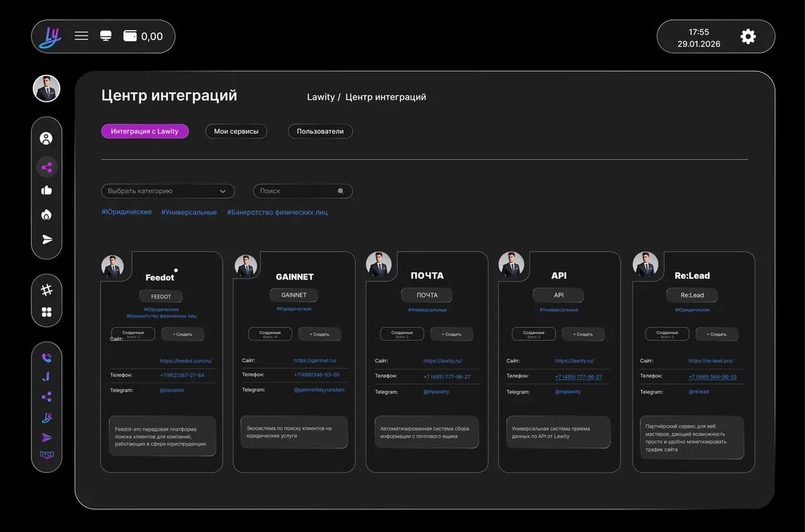
Task: Click the purple paper plane sidebar icon
Action: coord(46,437)
